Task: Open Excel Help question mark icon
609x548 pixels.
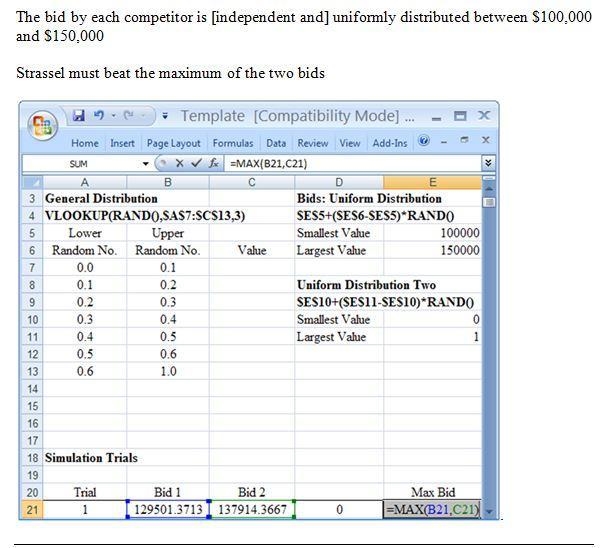Action: point(424,141)
